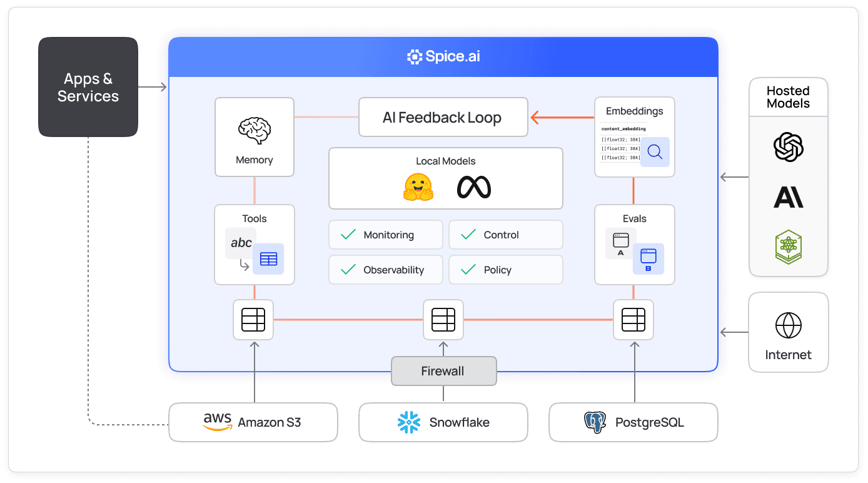Click the Firewall block
Screen dimensions: 868x483
(x=443, y=371)
